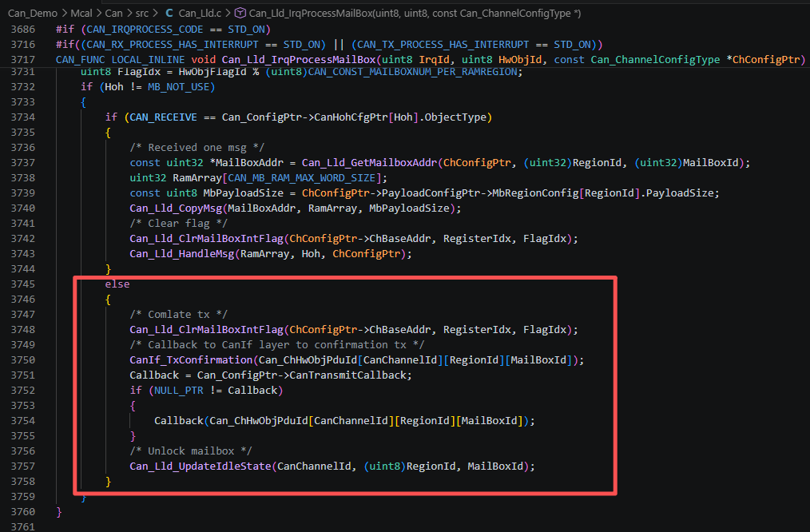Click the NULL_PTR macro on line 3752
This screenshot has width=810, height=532.
click(x=179, y=391)
